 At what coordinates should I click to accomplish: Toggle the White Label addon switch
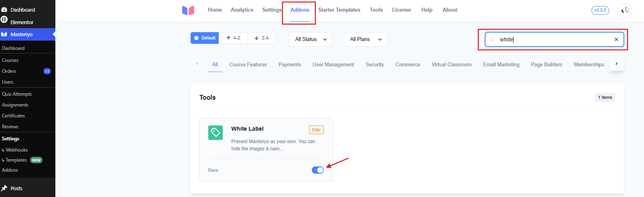(318, 170)
